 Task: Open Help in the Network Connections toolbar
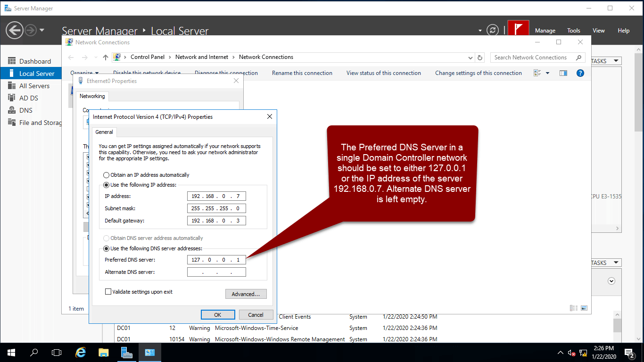[580, 73]
